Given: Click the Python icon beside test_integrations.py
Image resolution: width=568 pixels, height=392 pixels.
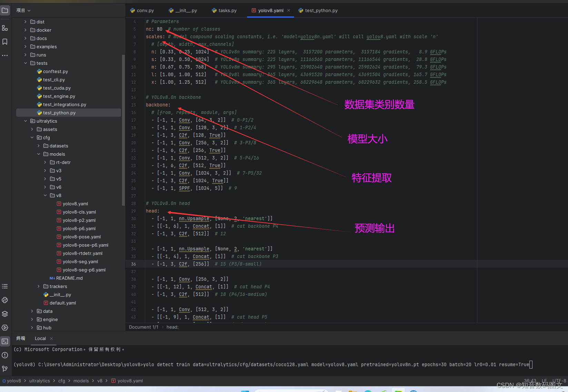Looking at the screenshot, I should tap(39, 105).
